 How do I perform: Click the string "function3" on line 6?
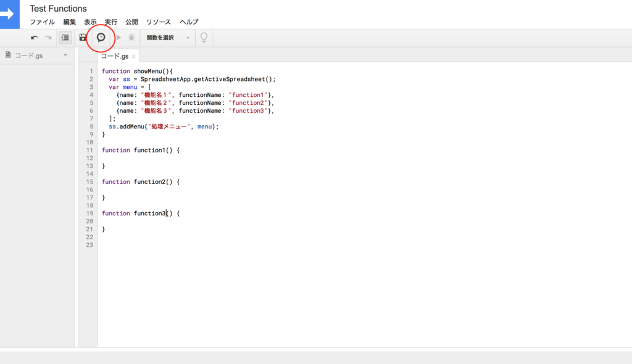[x=248, y=111]
